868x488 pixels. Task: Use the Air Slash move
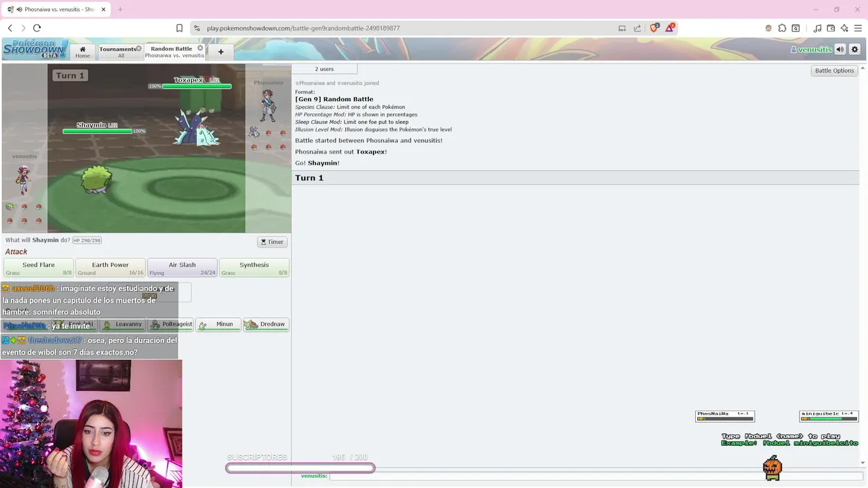point(182,268)
